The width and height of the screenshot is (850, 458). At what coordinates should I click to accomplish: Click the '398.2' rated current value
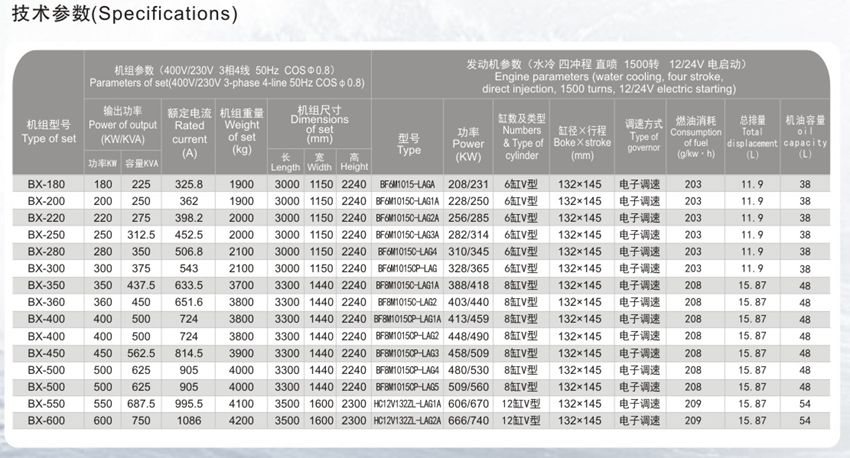(x=189, y=218)
